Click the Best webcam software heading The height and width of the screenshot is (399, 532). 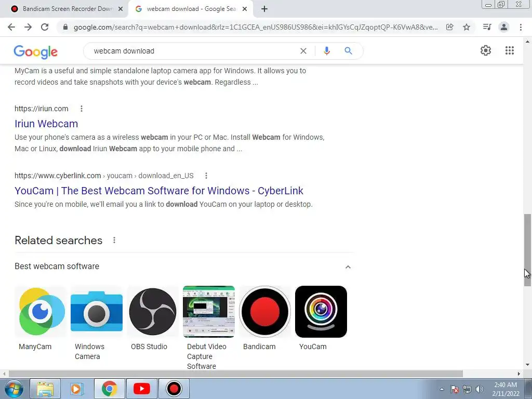click(57, 267)
